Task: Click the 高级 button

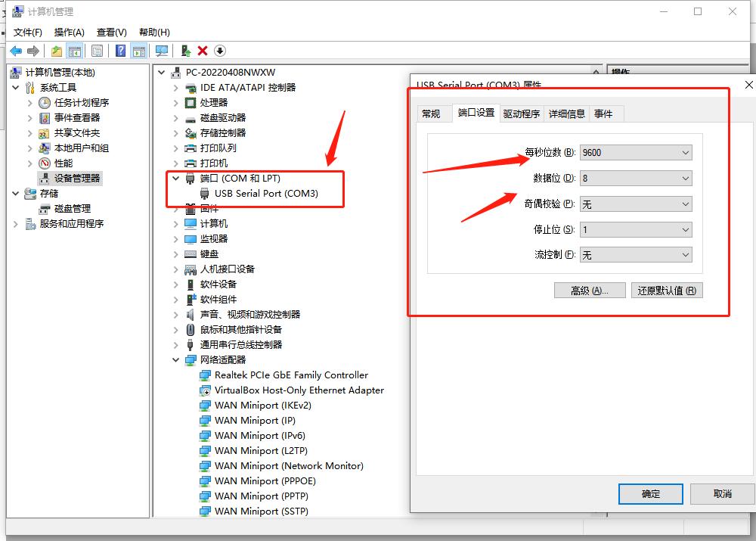Action: [590, 290]
